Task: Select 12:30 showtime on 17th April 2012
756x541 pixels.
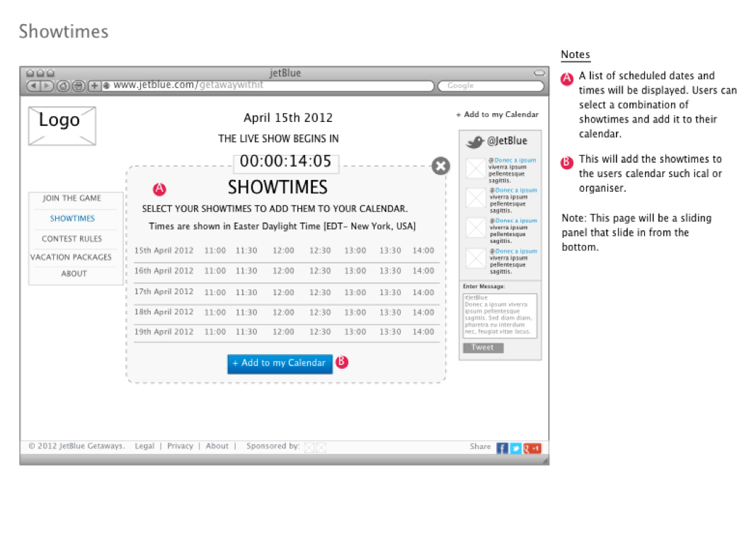Action: [320, 292]
